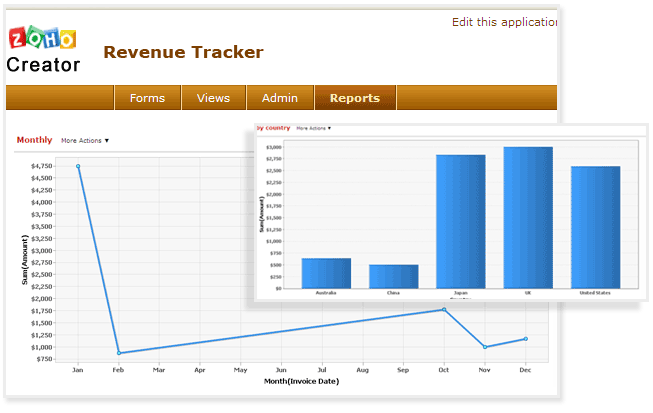Click the Nov data point on line chart
The width and height of the screenshot is (653, 413).
485,347
